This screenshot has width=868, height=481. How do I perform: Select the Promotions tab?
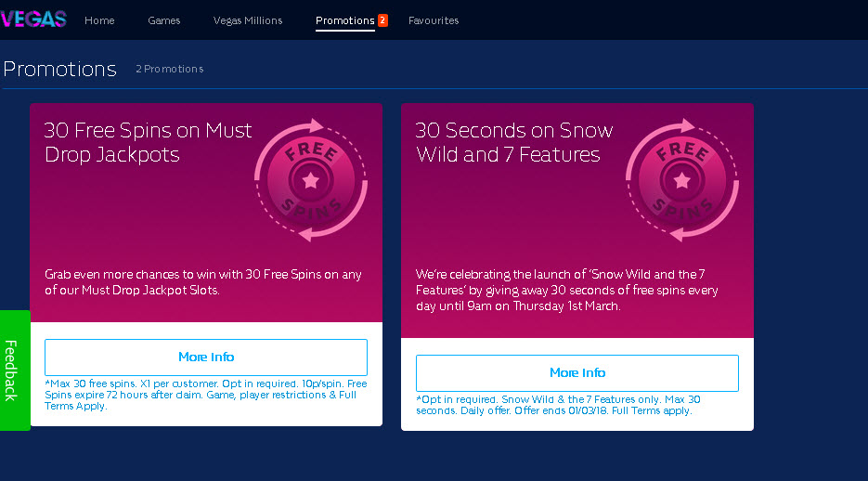[x=344, y=20]
